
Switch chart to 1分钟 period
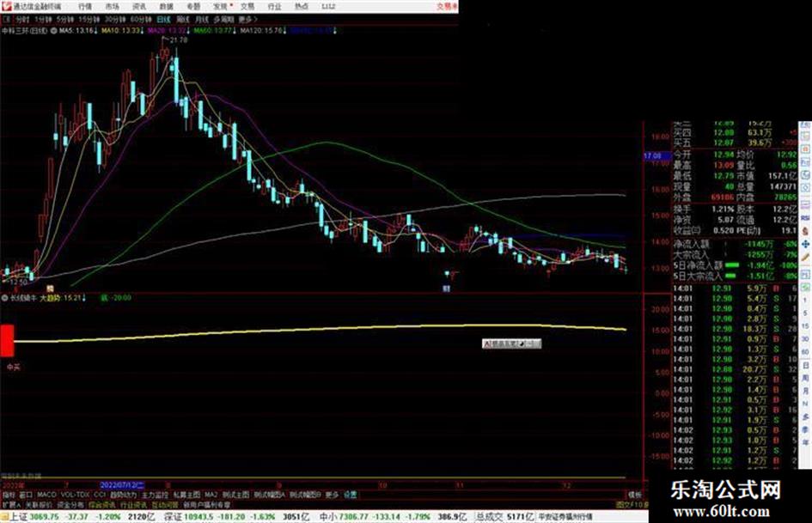tap(43, 19)
